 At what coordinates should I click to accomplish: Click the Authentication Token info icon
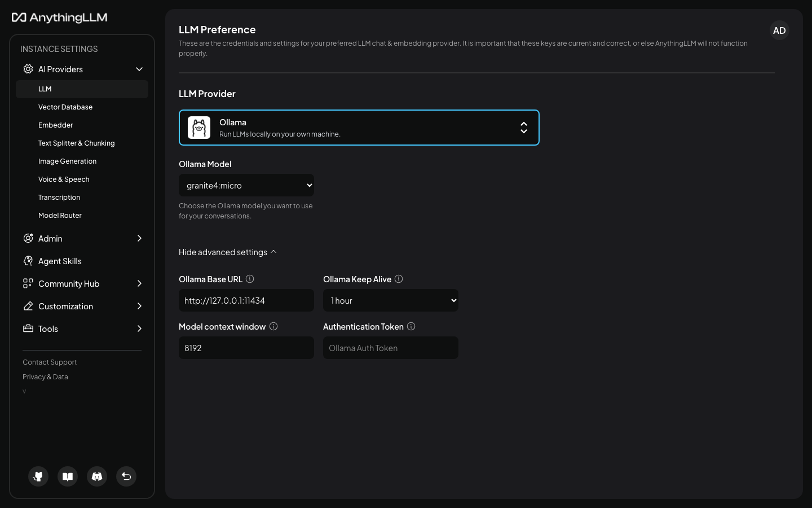411,326
